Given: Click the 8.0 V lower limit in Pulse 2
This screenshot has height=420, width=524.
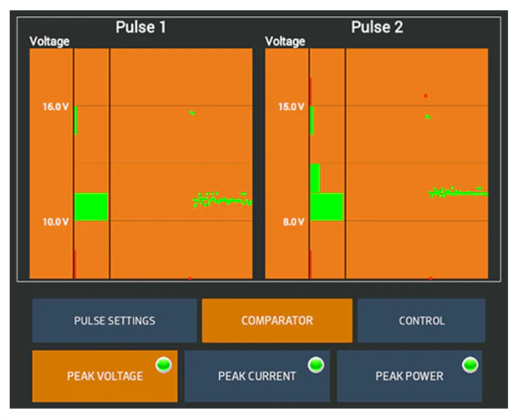Looking at the screenshot, I should click(x=293, y=222).
